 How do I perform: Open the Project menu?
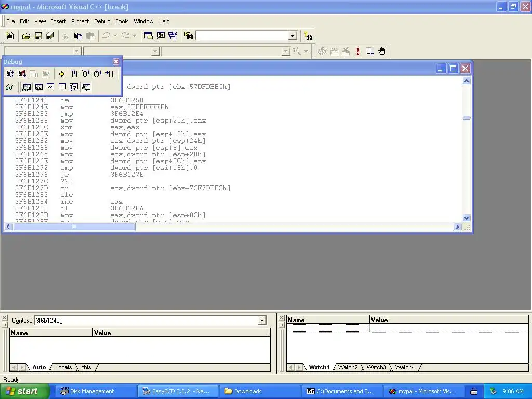(x=80, y=21)
